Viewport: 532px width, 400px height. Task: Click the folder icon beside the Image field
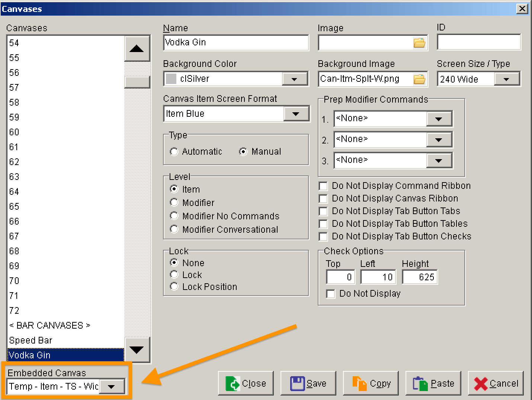(x=419, y=42)
